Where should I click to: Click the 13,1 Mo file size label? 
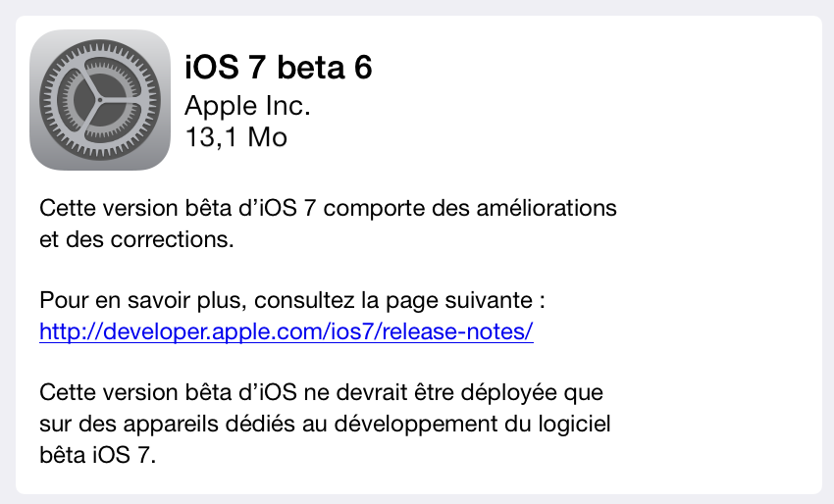point(236,137)
